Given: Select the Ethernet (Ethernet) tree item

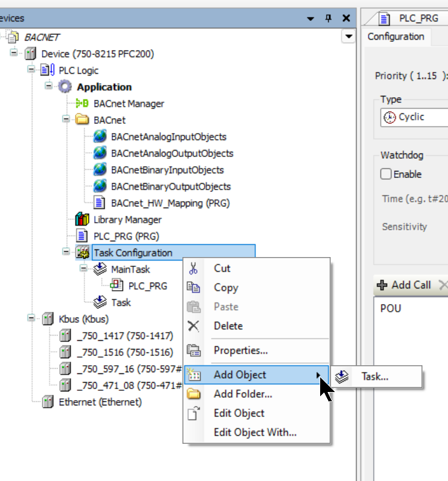Looking at the screenshot, I should 100,402.
